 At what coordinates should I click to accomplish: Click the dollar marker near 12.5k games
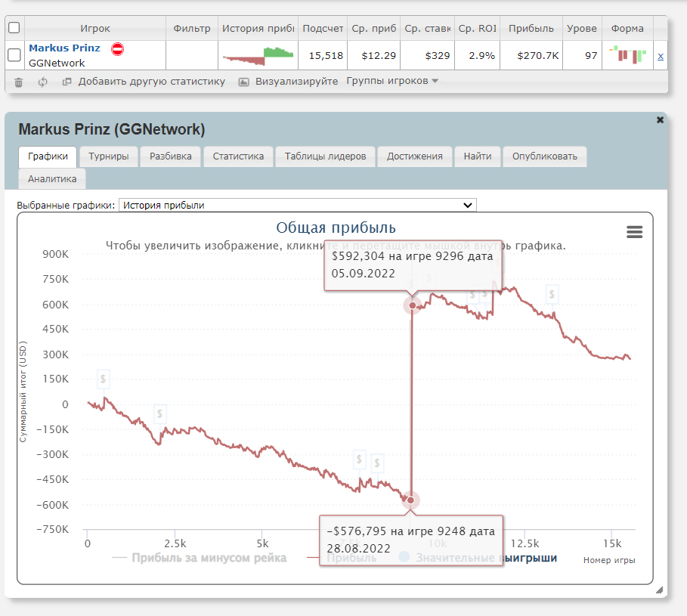pyautogui.click(x=553, y=293)
